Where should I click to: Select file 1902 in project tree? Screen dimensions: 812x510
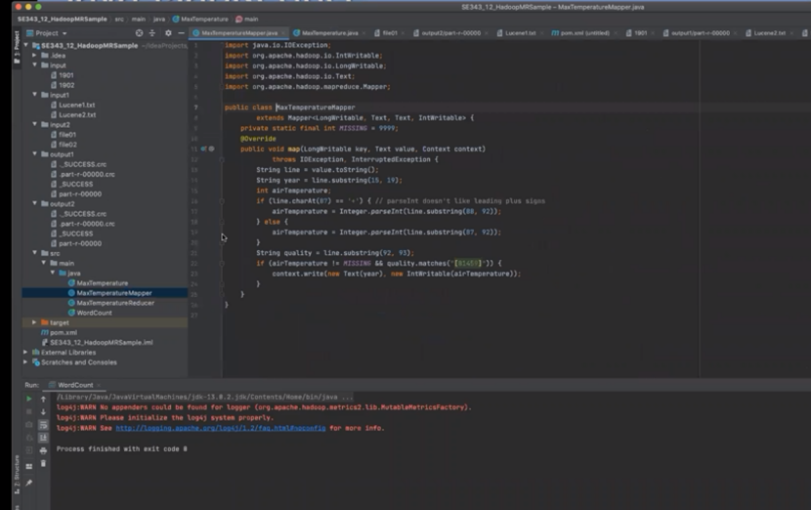(66, 85)
